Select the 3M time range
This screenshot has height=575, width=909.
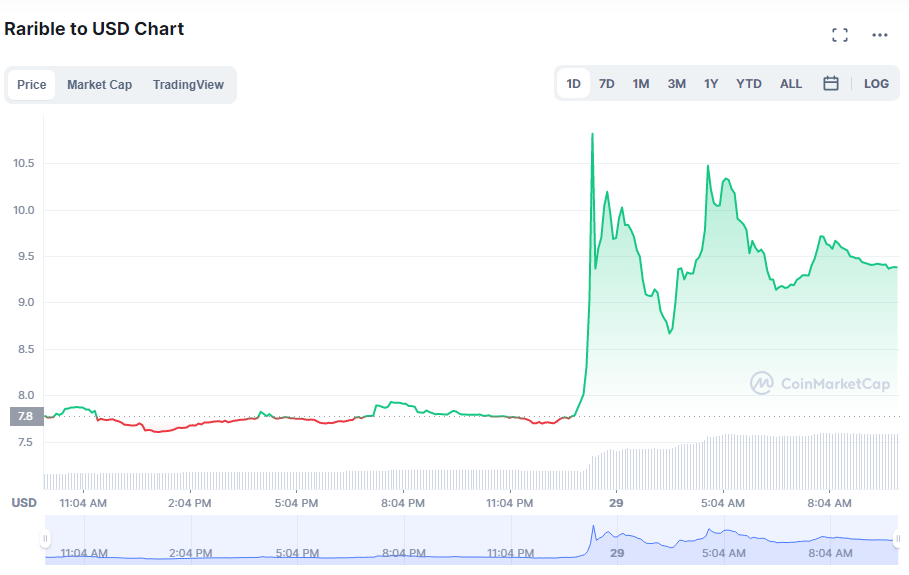[x=677, y=83]
